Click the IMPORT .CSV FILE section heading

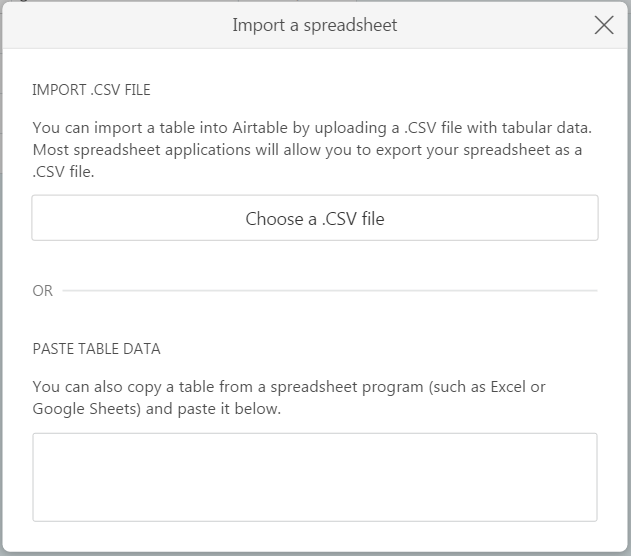[91, 90]
